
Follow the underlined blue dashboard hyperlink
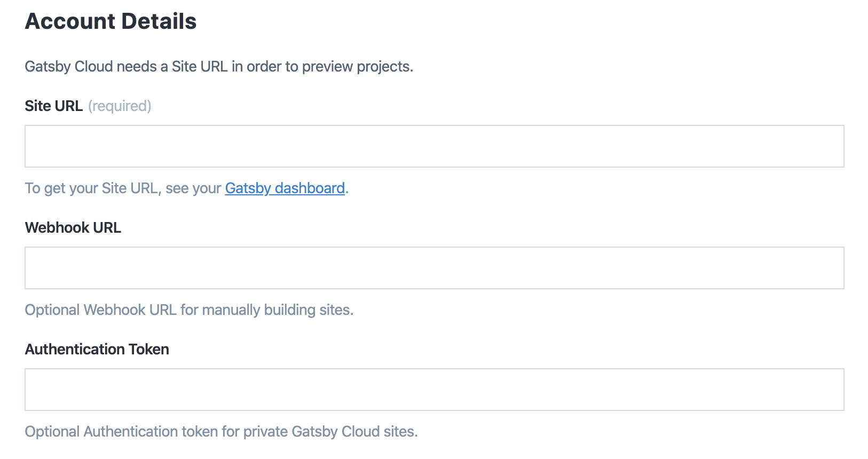click(285, 188)
